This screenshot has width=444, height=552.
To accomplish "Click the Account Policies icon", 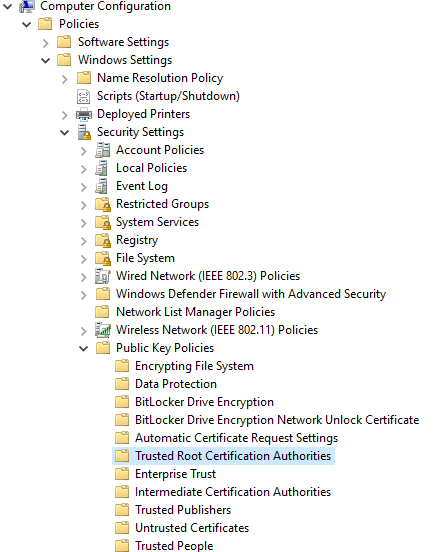I will coord(102,150).
